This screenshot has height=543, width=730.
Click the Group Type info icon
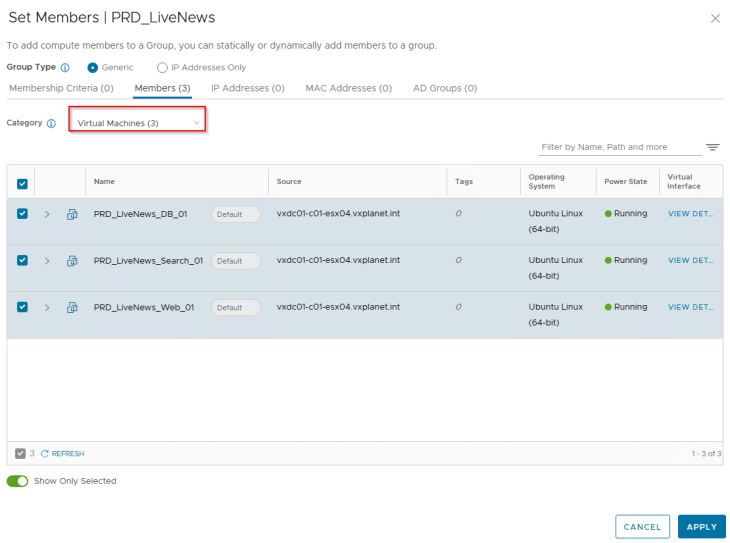[x=65, y=68]
